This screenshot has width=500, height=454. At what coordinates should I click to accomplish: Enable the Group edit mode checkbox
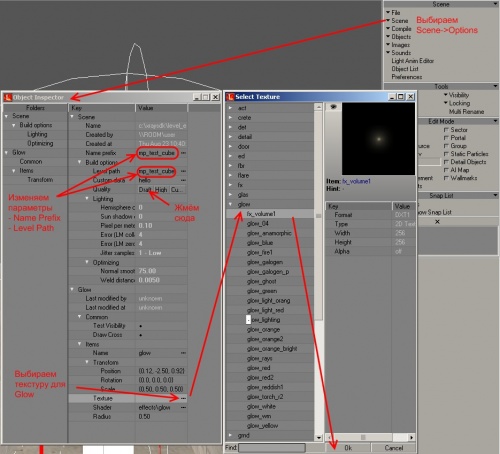tap(446, 146)
